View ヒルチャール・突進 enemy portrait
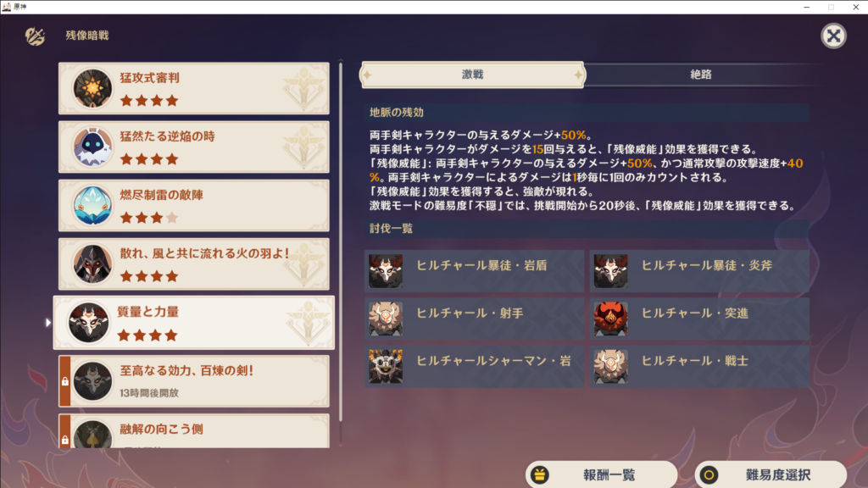Viewport: 868px width, 488px height. pyautogui.click(x=610, y=319)
